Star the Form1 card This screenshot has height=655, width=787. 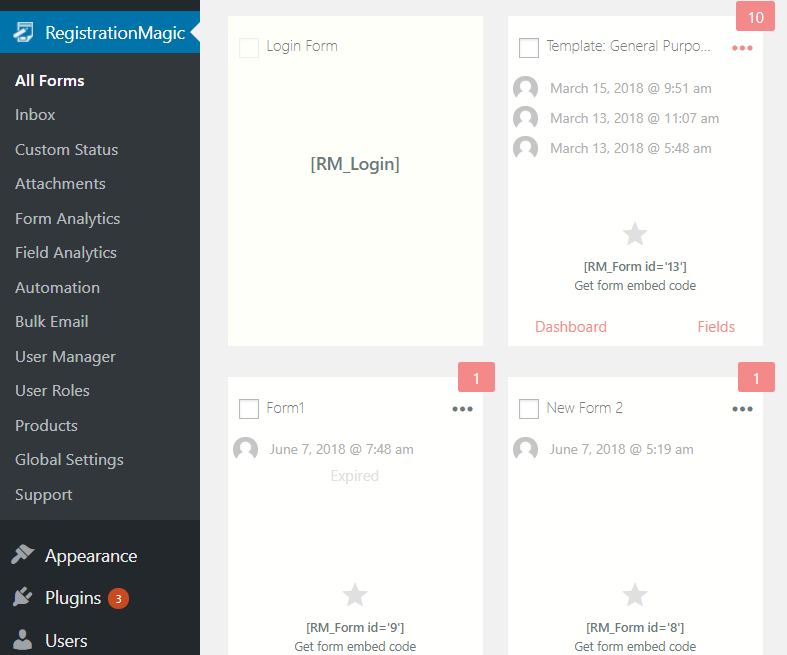tap(355, 595)
